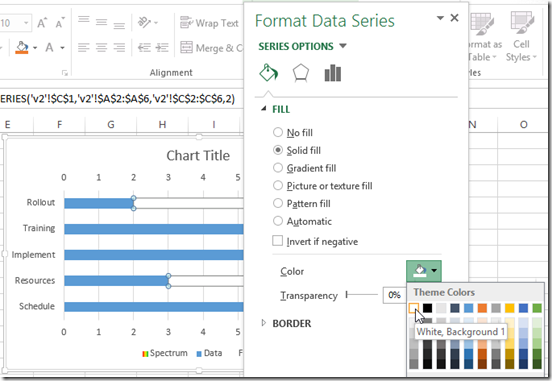Click the Training blue data bar

click(x=154, y=229)
